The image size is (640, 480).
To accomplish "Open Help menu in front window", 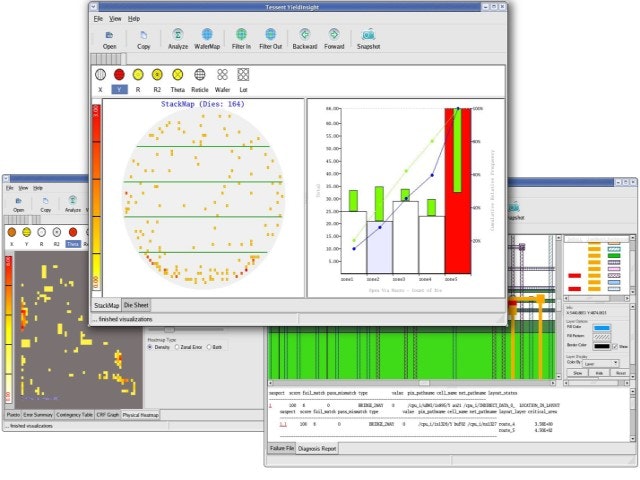I will click(134, 19).
